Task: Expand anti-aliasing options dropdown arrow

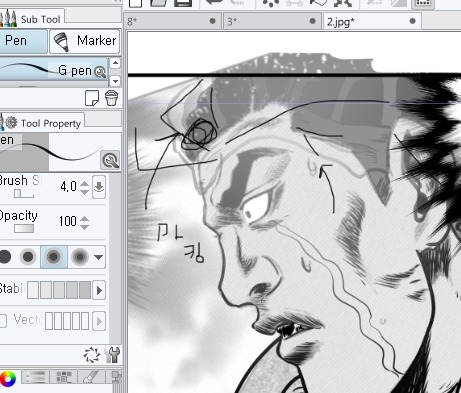Action: (x=98, y=257)
